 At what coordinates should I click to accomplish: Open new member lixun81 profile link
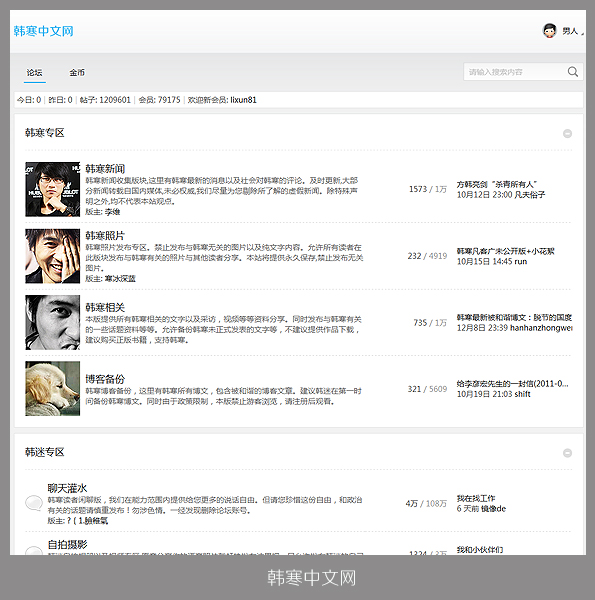click(243, 100)
